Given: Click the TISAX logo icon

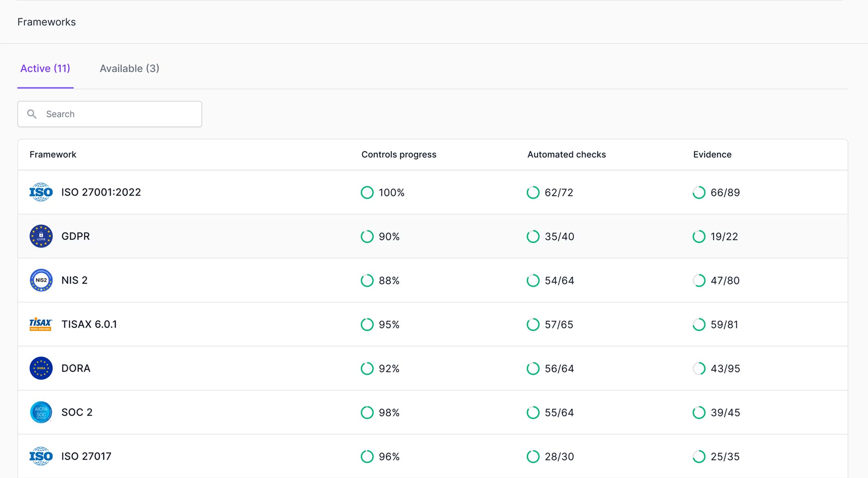Looking at the screenshot, I should click(41, 324).
